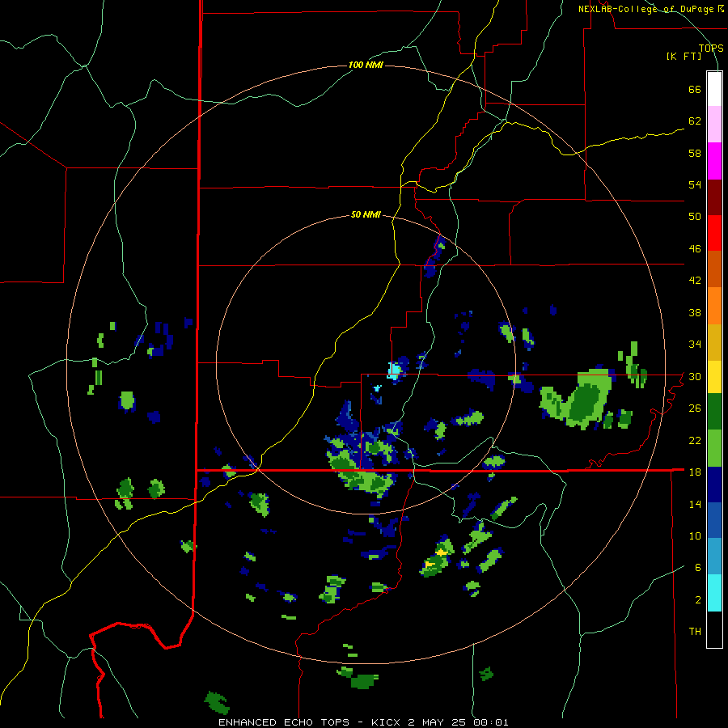Select the white swatch in the legend
The image size is (728, 728).
(714, 89)
